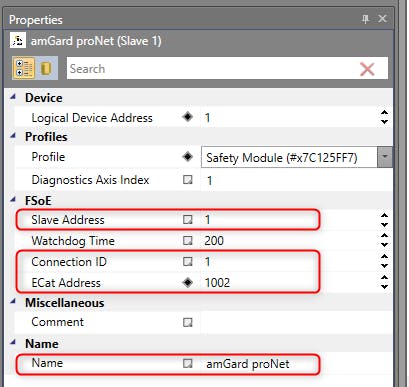Toggle the square marker beside Comment
409x387 pixels.
tap(188, 322)
